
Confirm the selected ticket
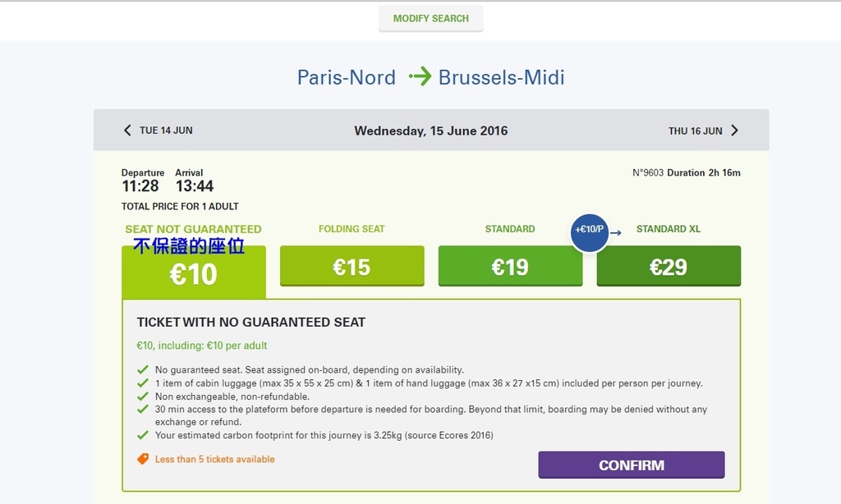[x=632, y=465]
